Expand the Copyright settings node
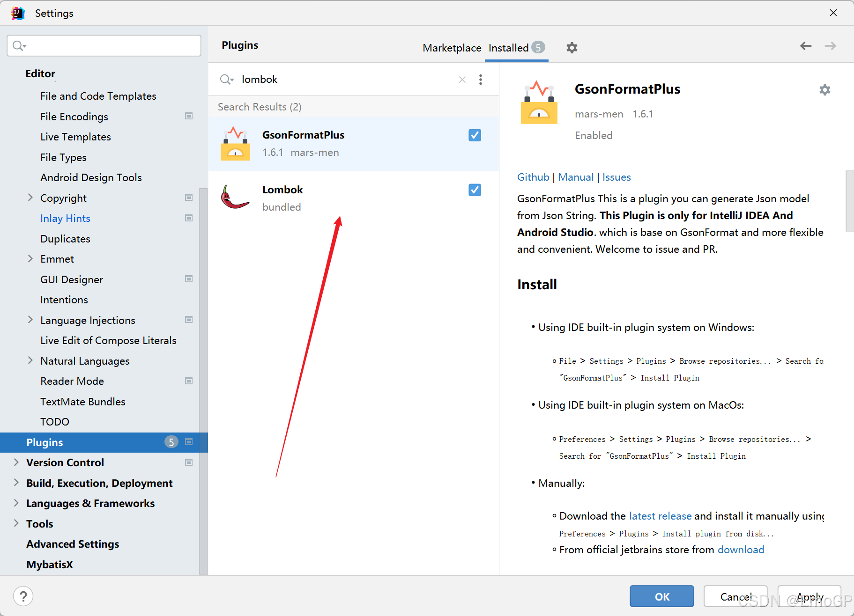Viewport: 854px width, 616px height. (30, 198)
